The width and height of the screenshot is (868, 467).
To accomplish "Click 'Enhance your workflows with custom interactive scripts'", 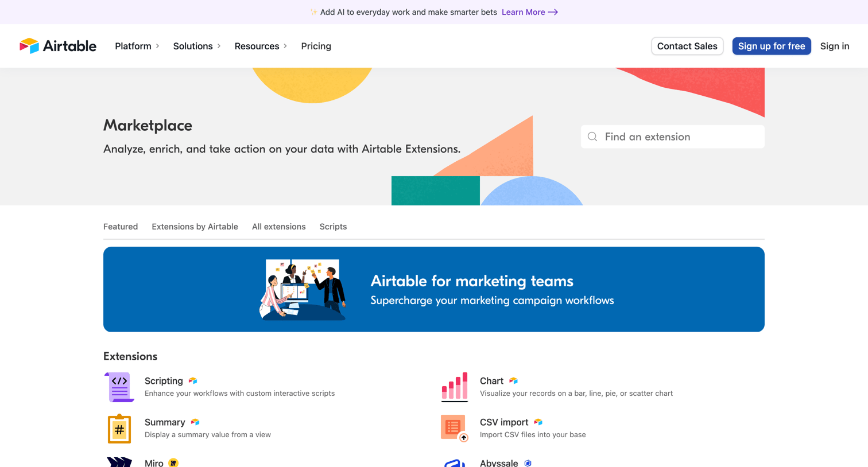I will pos(239,394).
